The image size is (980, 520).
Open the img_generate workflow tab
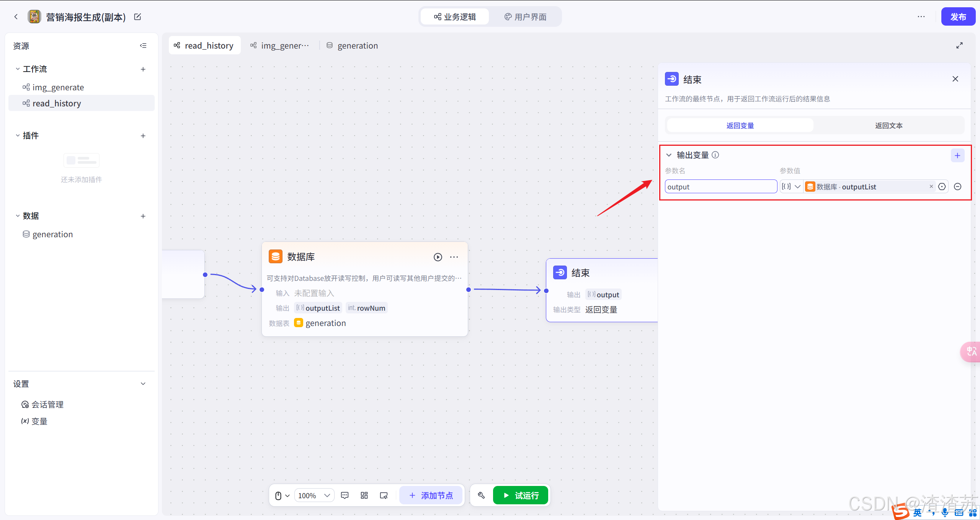pyautogui.click(x=280, y=46)
